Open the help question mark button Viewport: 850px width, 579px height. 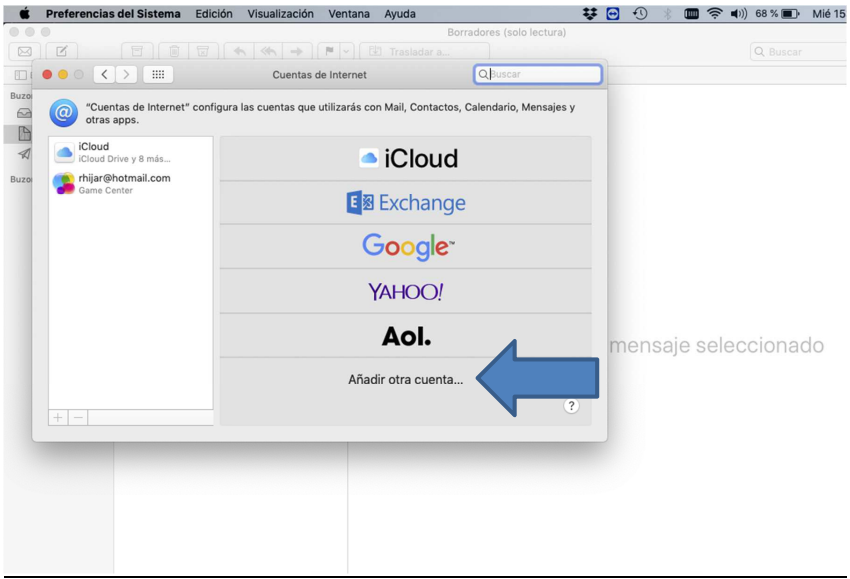pos(571,406)
